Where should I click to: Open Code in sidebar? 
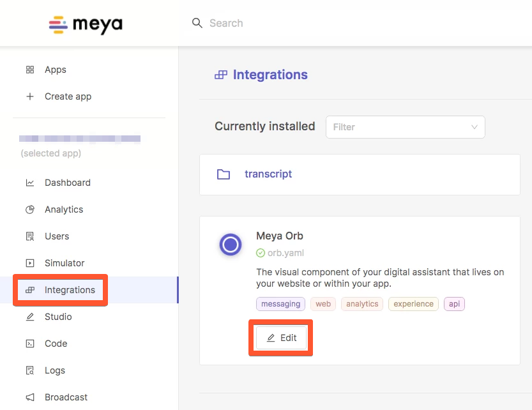[56, 344]
